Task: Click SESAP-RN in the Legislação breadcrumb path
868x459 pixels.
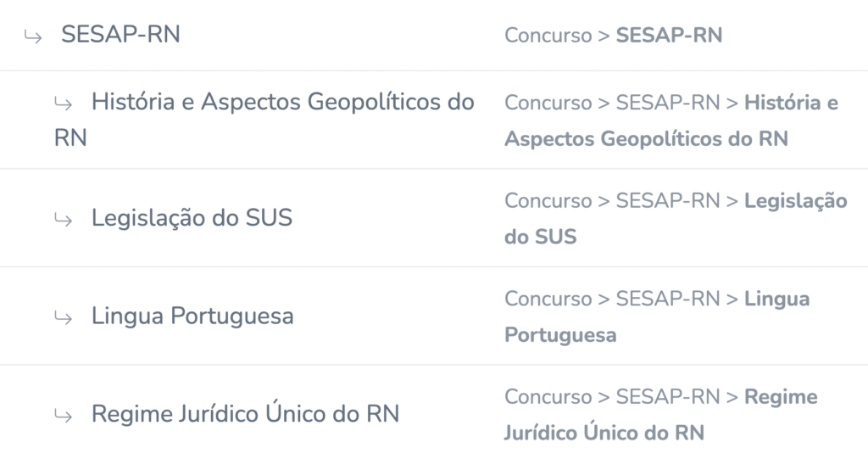Action: (668, 201)
